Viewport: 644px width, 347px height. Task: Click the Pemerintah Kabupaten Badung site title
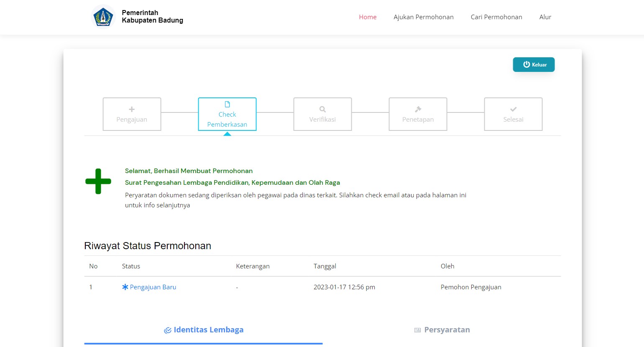click(x=152, y=17)
